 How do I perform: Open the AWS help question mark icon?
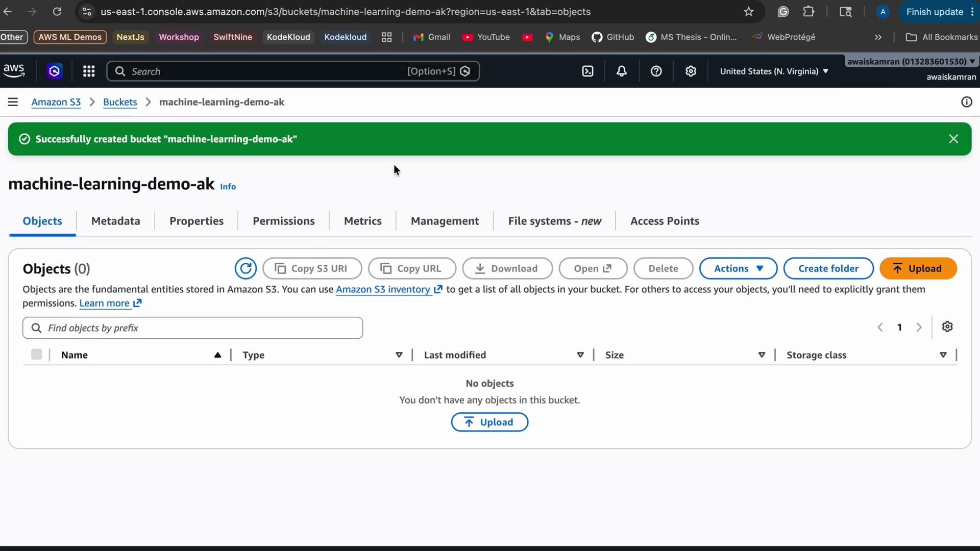point(656,71)
